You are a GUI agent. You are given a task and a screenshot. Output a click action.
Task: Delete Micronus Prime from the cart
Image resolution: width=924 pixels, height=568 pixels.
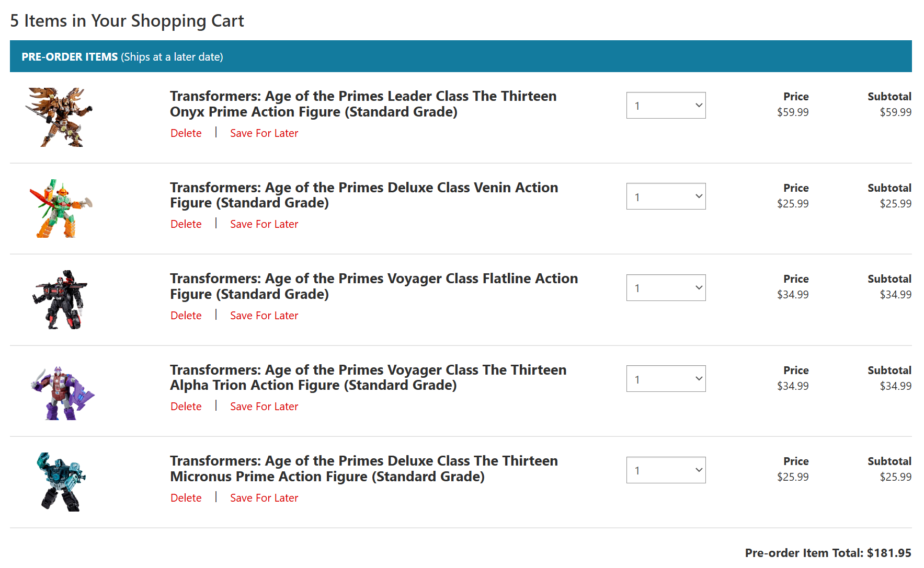tap(186, 498)
